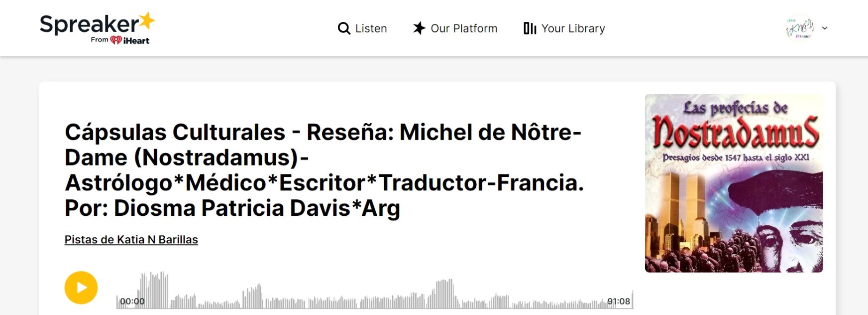868x315 pixels.
Task: Click the star icon beside Our Platform
Action: tap(419, 28)
